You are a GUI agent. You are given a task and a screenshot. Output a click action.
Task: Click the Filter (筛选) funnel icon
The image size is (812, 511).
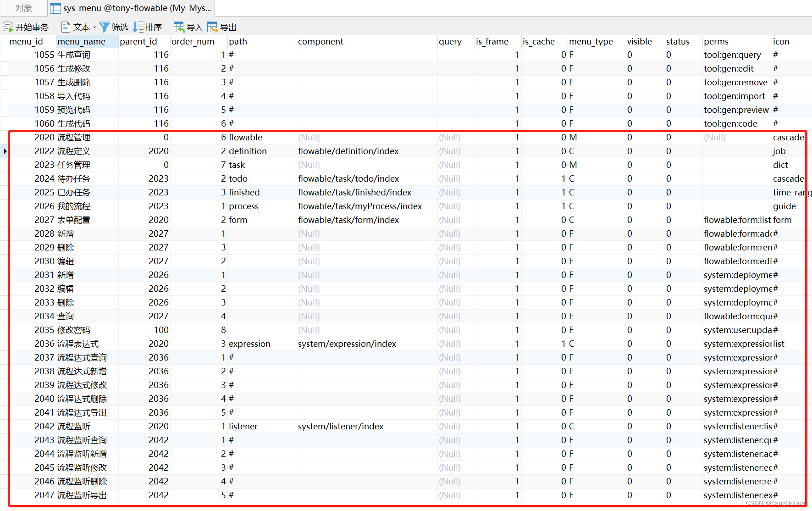click(x=105, y=27)
